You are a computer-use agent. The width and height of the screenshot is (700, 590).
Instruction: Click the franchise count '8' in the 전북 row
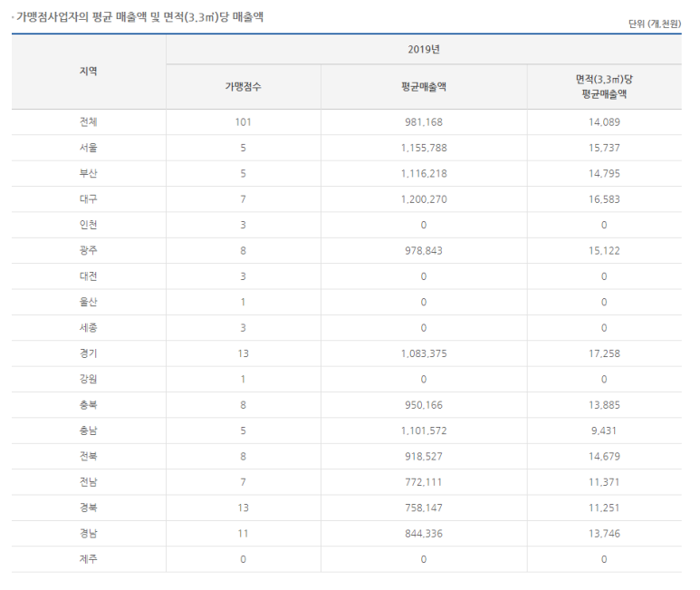pos(243,457)
